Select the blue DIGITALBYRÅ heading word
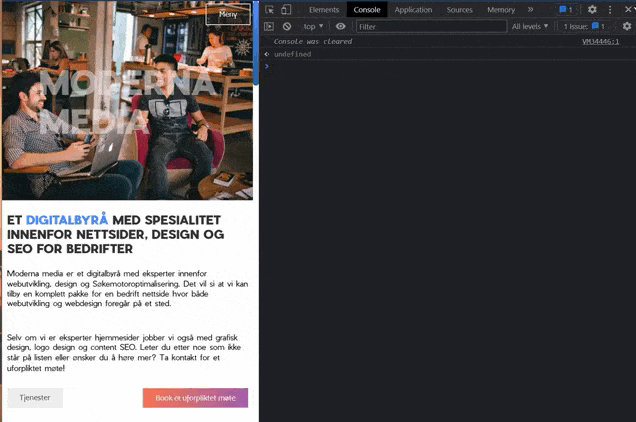636x422 pixels. tap(67, 220)
